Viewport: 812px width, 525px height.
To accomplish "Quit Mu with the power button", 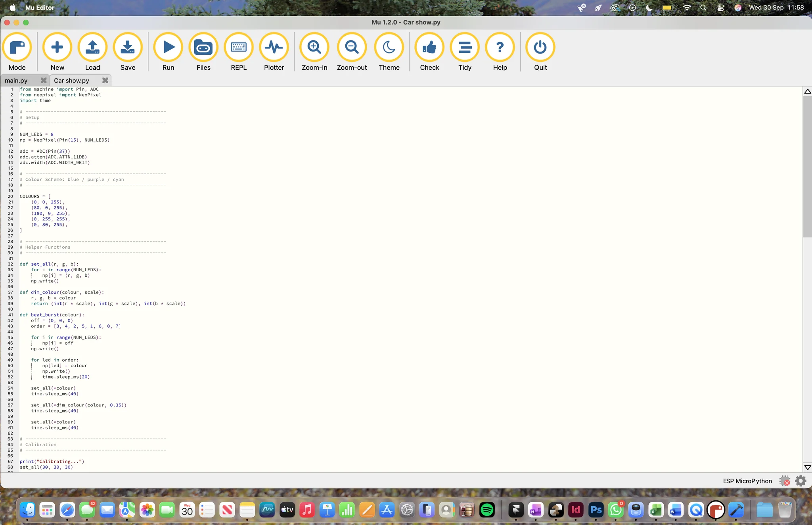I will point(540,52).
